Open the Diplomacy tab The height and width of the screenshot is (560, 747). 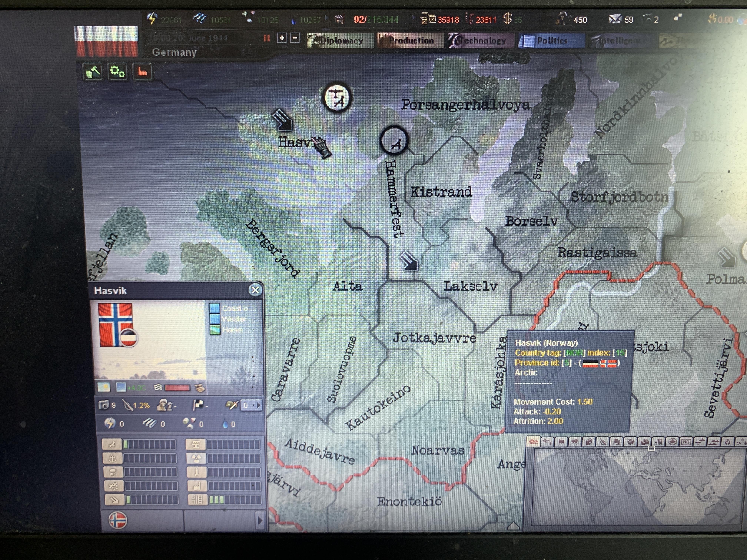point(340,41)
